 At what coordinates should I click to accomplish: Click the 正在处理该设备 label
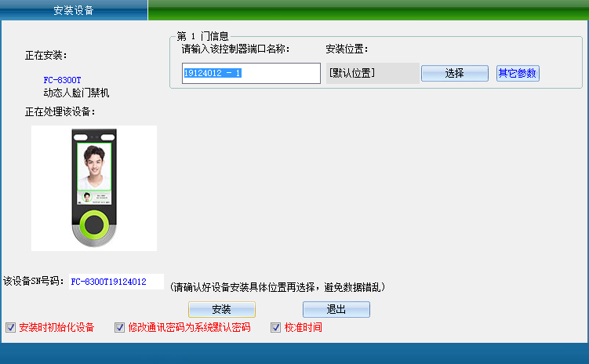click(60, 111)
